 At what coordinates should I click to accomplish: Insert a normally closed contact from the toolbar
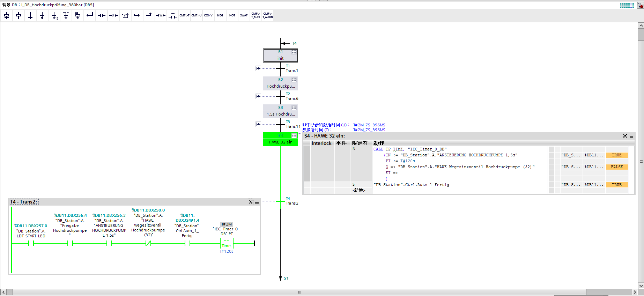(113, 15)
